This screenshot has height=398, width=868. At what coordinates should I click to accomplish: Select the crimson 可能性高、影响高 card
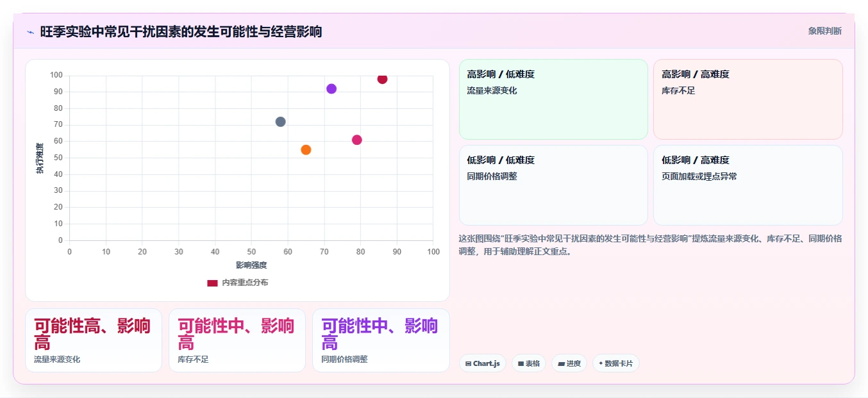tap(94, 340)
